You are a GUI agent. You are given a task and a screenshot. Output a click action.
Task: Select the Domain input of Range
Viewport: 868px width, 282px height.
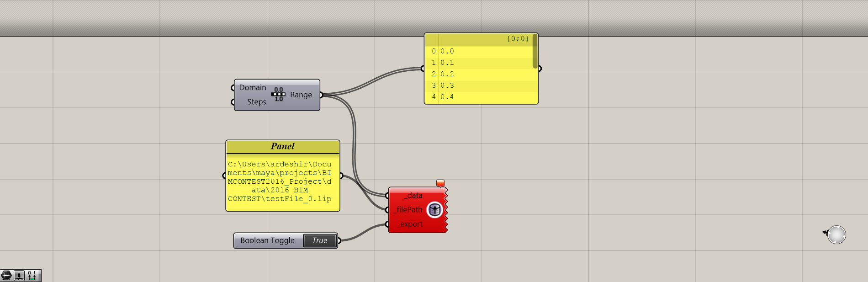pos(253,87)
